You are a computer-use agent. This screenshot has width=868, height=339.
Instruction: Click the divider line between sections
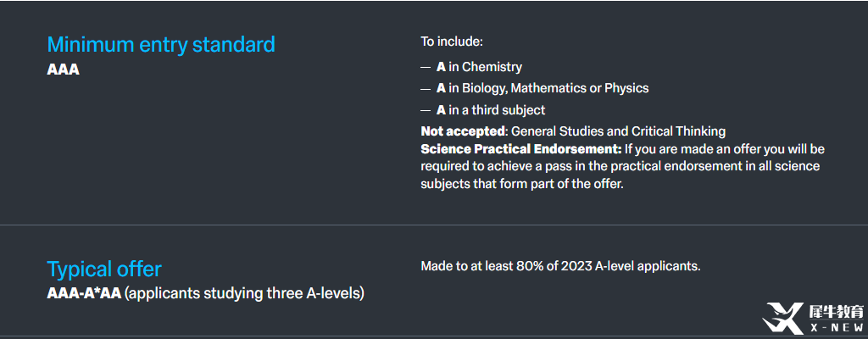[434, 225]
